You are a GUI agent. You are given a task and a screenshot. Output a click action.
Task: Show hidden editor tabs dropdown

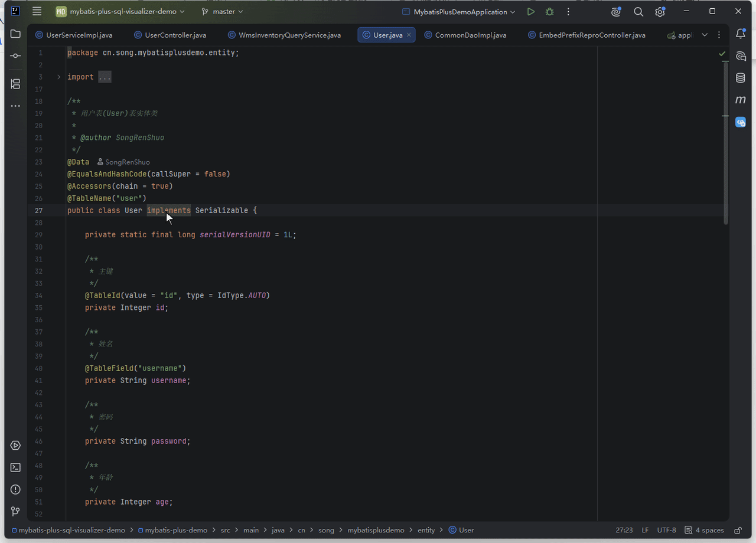pyautogui.click(x=705, y=35)
